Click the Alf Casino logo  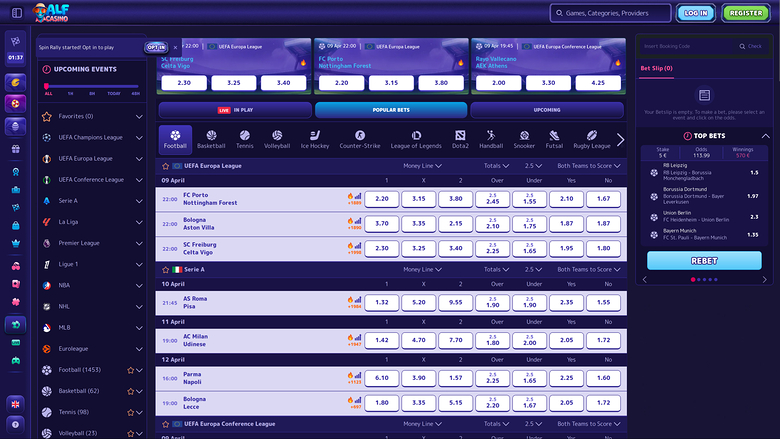click(x=51, y=13)
